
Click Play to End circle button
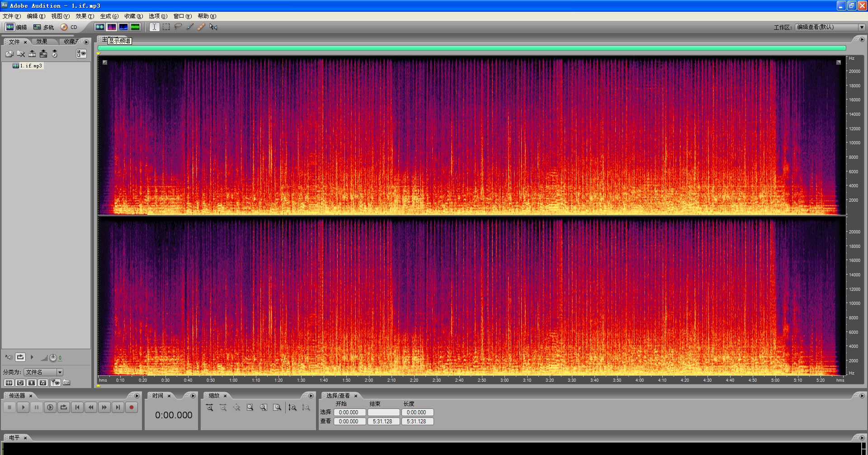click(x=50, y=408)
